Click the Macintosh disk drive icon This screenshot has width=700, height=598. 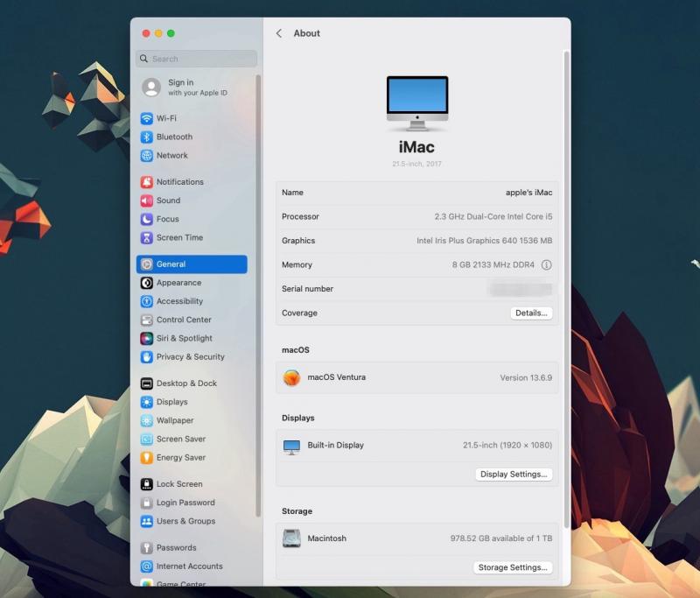(291, 538)
